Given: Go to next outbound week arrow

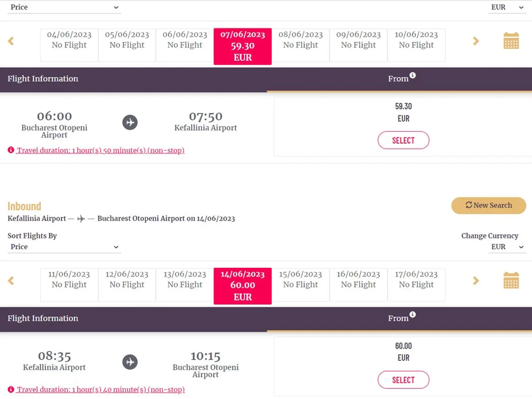Looking at the screenshot, I should pyautogui.click(x=476, y=41).
